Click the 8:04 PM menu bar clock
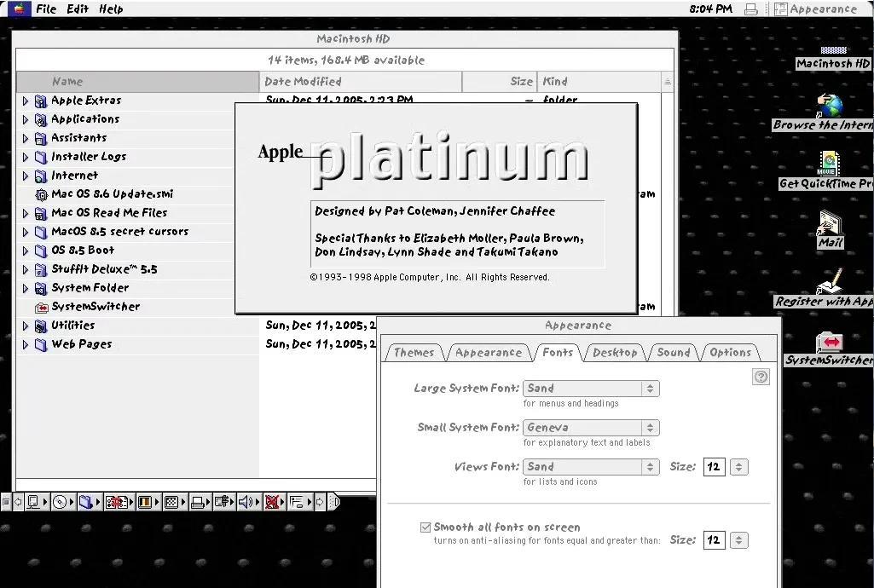Viewport: 874px width, 588px height. [710, 9]
